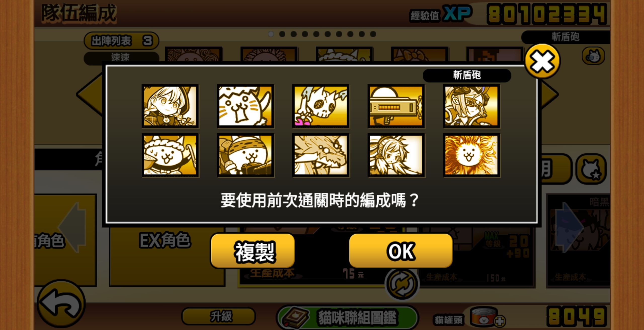Click the 複製 copy button
This screenshot has width=644, height=330.
coord(253,251)
